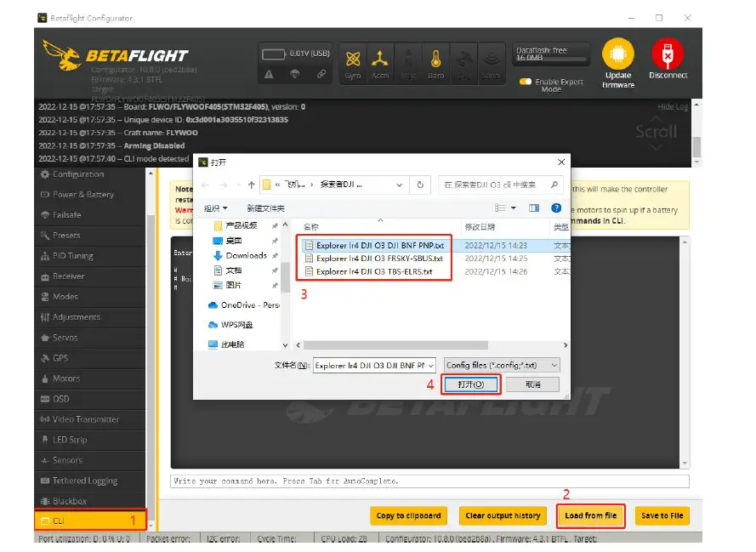Screen dimensions: 756x552
Task: Open the file type Config files dropdown
Action: click(502, 365)
